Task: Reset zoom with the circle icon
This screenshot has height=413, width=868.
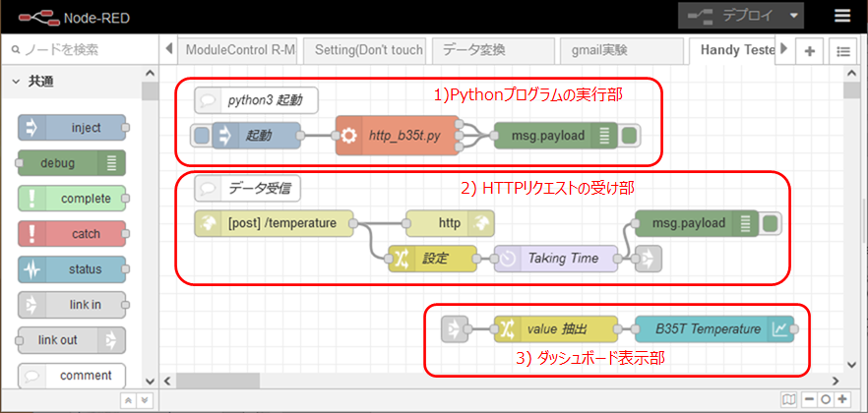Action: [x=825, y=399]
